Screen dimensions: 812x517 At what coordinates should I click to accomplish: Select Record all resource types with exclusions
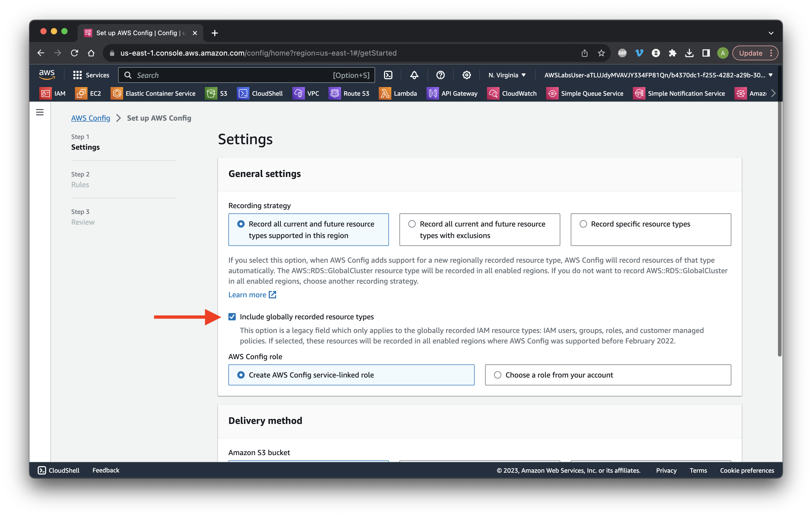pos(480,229)
